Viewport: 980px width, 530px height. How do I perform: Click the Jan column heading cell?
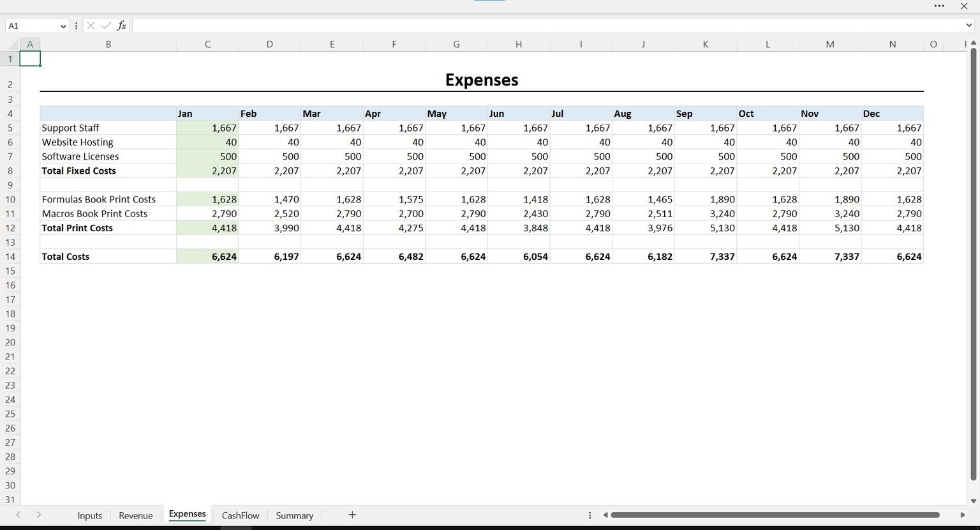(x=207, y=114)
